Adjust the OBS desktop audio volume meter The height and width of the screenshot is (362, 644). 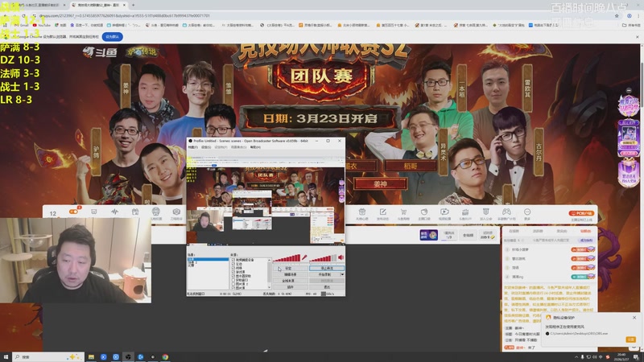tap(323, 257)
